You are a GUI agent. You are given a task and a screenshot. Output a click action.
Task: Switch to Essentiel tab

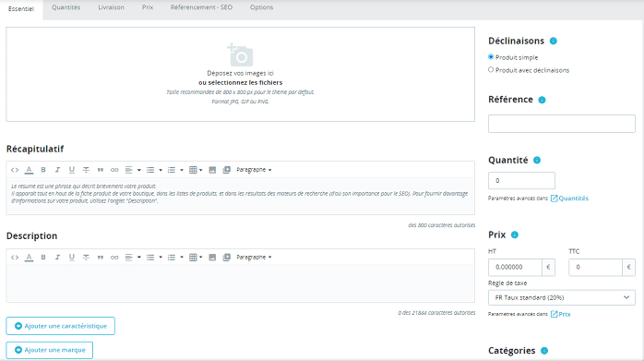point(21,9)
